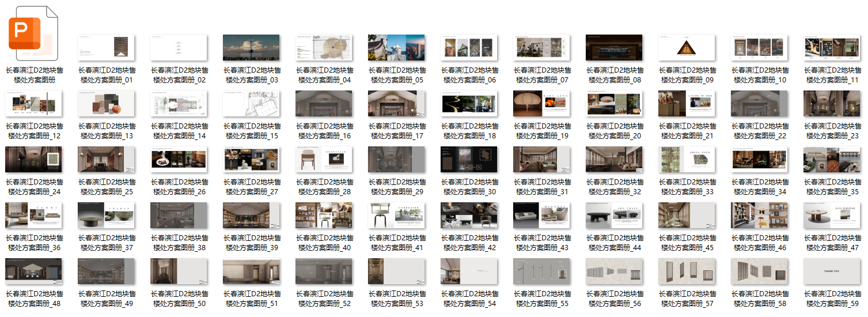Screen dimensions: 868x317
Task: Select material board thumbnail 图册_13
Action: (x=106, y=103)
